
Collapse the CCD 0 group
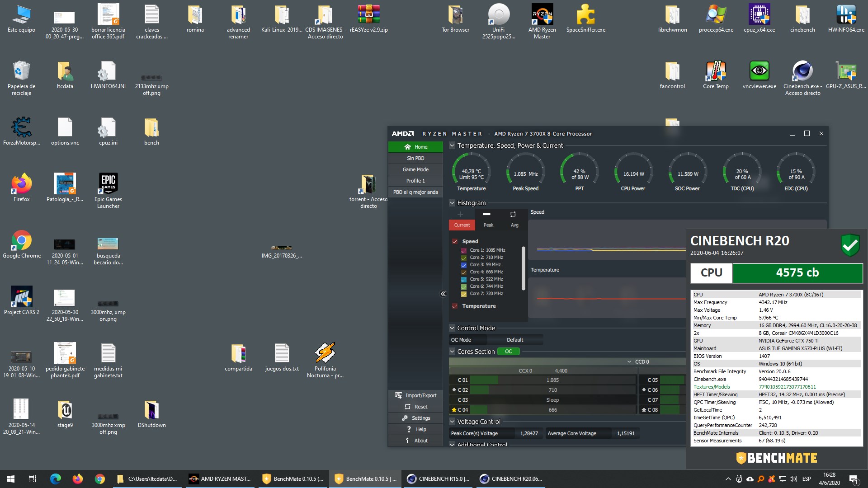[x=629, y=362]
